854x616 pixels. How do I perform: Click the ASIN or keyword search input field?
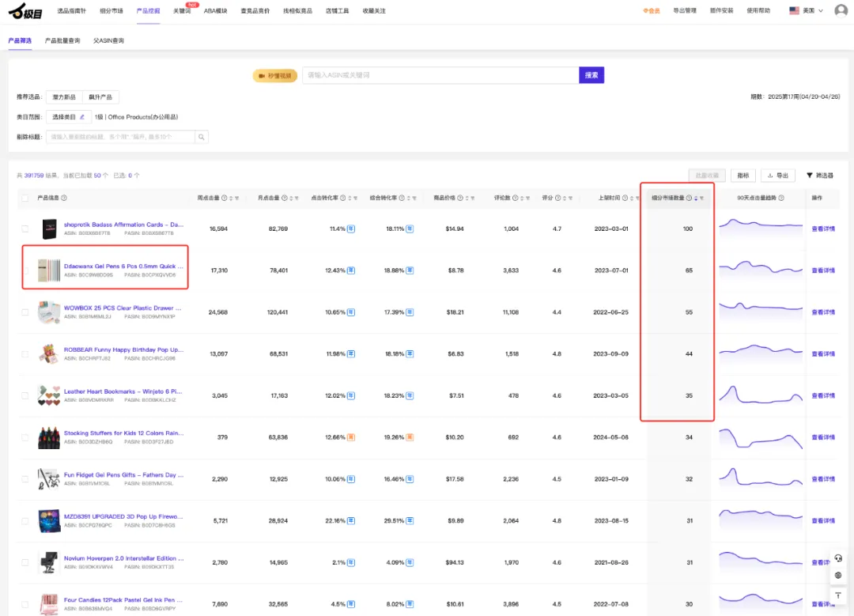tap(440, 75)
